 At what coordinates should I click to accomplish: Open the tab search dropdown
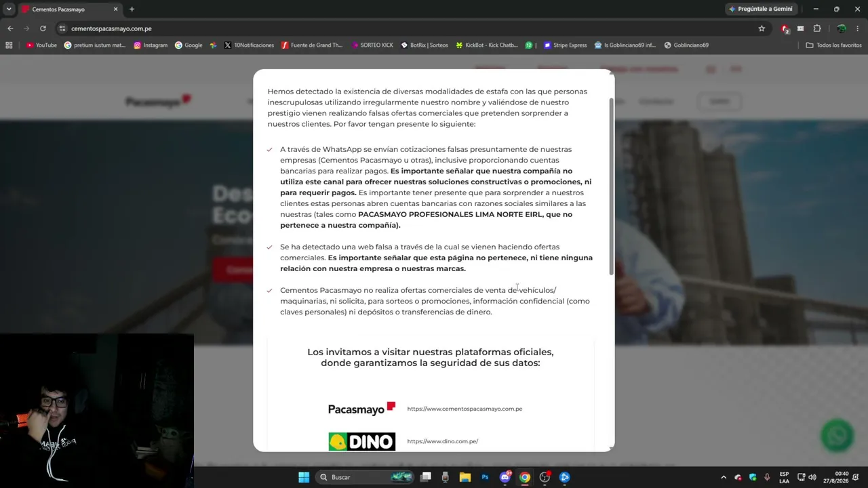[x=9, y=9]
